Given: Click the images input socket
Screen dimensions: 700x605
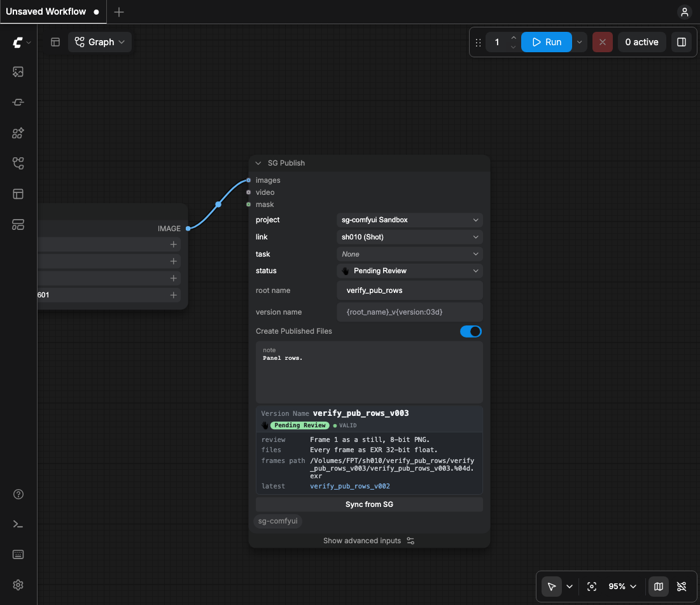Looking at the screenshot, I should (x=249, y=180).
